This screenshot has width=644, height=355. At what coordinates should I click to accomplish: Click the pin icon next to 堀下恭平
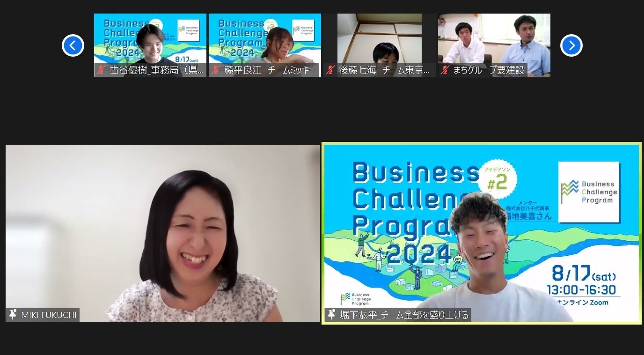click(x=331, y=315)
